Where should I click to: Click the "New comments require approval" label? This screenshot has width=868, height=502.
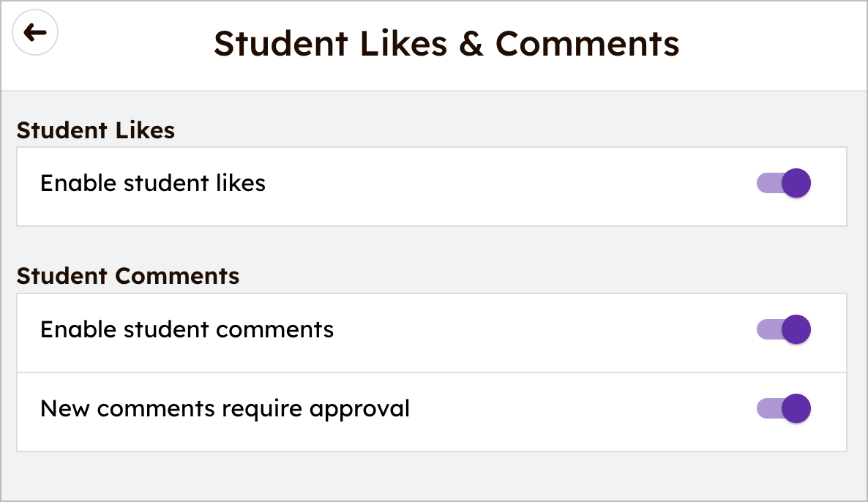[225, 408]
